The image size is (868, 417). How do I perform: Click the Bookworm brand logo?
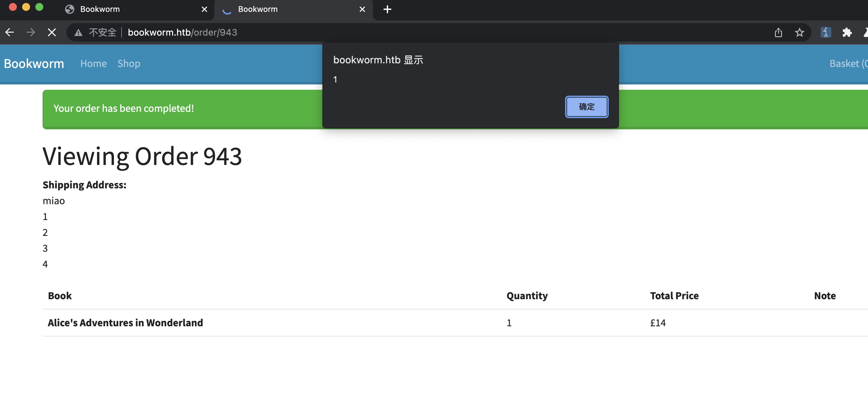click(x=34, y=64)
